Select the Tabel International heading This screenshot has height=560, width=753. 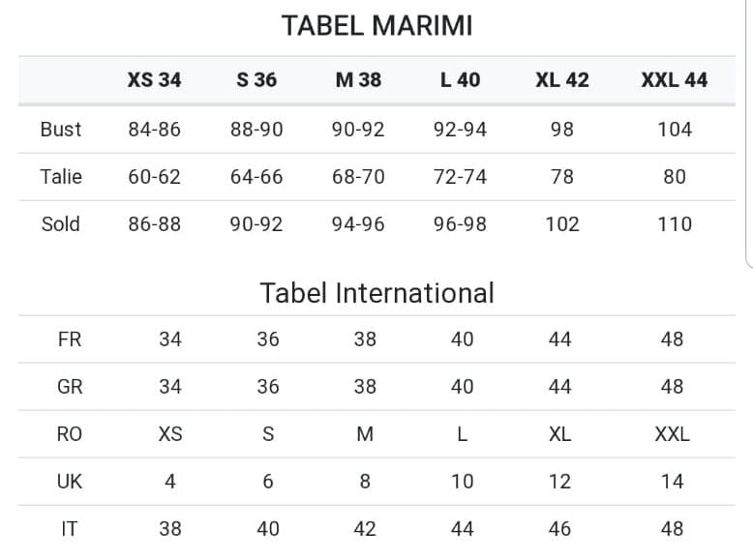376,292
